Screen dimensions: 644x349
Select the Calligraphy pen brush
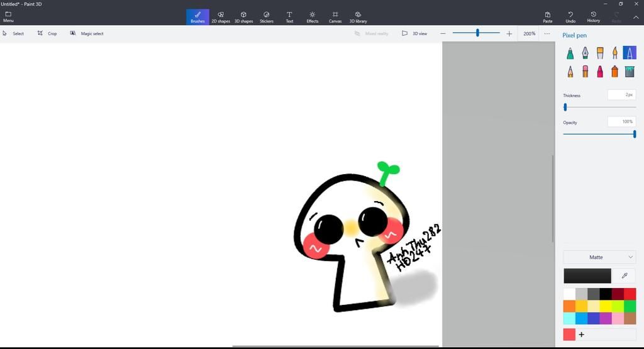pyautogui.click(x=585, y=53)
